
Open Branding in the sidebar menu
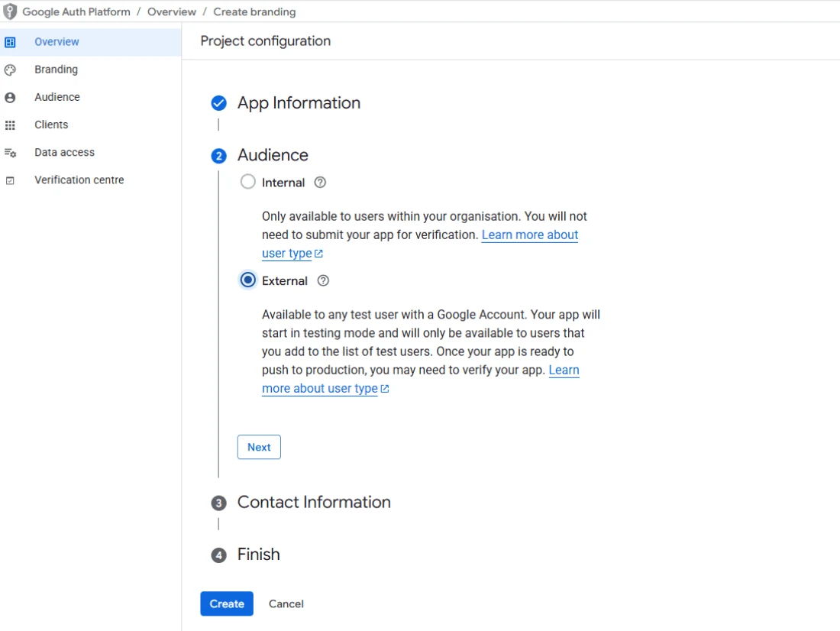[x=56, y=70]
